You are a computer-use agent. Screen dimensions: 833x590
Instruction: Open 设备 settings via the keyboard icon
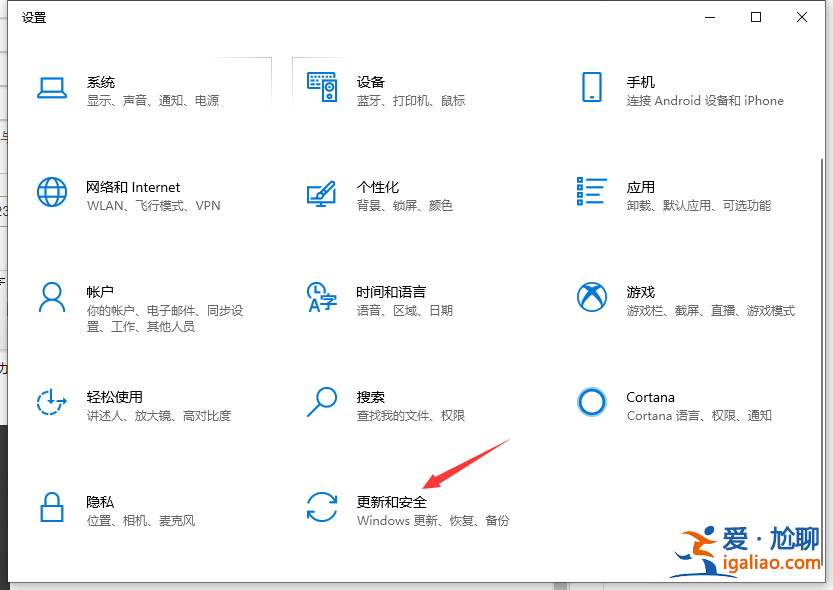pyautogui.click(x=322, y=89)
